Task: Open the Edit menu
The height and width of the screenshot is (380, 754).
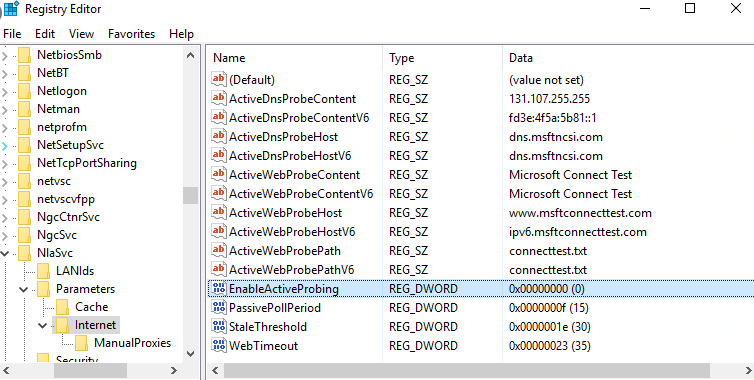Action: pos(45,34)
